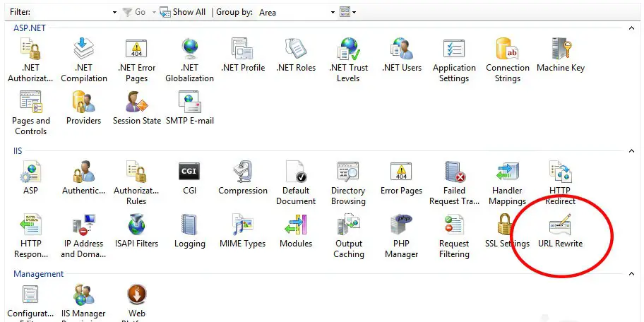Open the view mode dropdown icon
This screenshot has height=322, width=644.
[x=348, y=12]
